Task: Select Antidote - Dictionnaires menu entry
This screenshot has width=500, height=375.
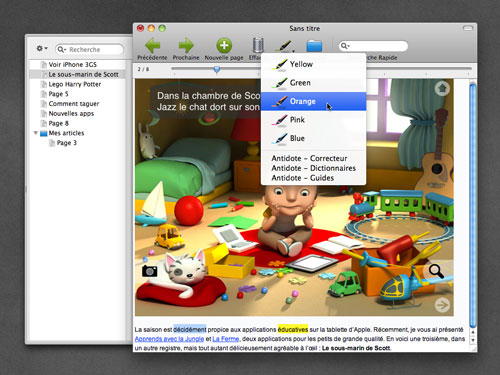Action: (313, 168)
